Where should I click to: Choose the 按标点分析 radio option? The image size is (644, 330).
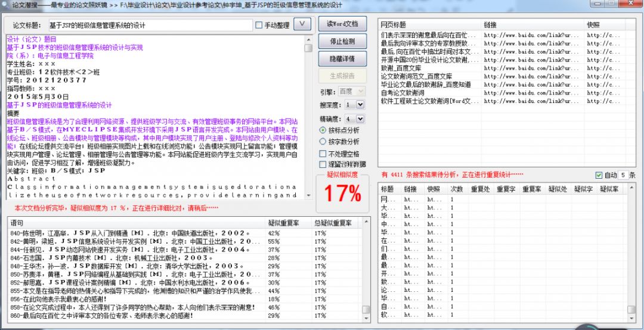pos(323,130)
